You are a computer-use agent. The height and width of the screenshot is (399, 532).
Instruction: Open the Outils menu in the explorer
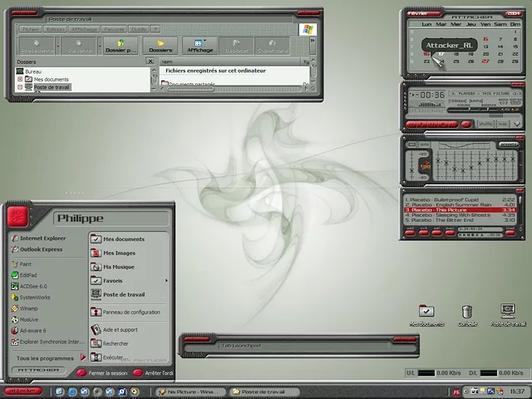[x=138, y=28]
